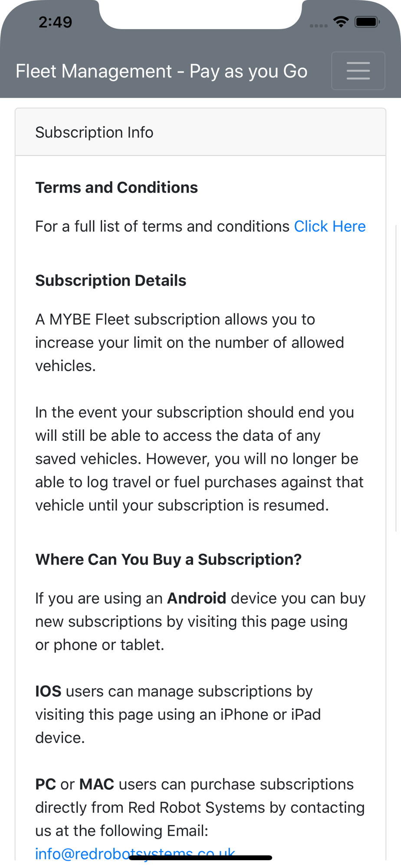Tap the Subscription Details heading
This screenshot has width=401, height=868.
coord(111,281)
